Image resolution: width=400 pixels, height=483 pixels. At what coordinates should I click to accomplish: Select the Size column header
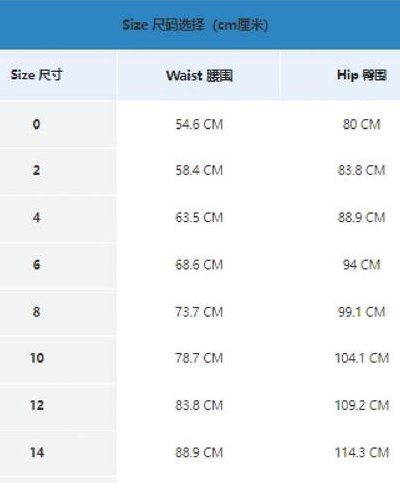[36, 75]
